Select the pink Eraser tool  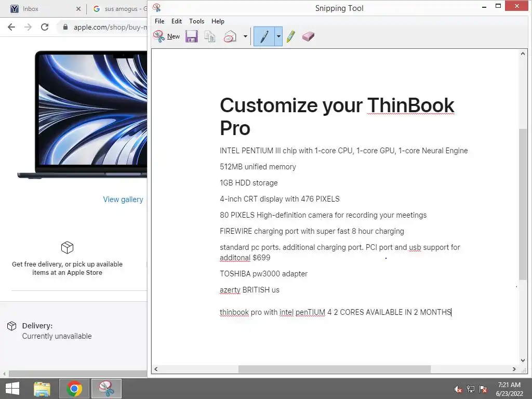coord(308,36)
